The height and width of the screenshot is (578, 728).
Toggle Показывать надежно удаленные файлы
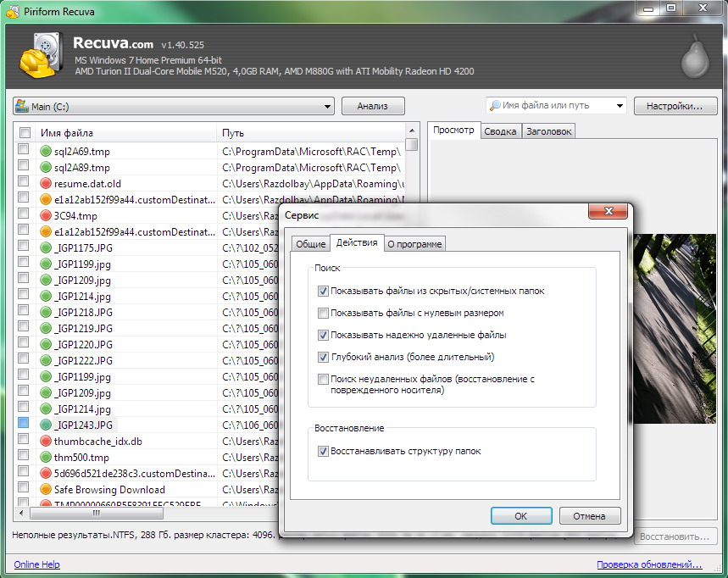coord(323,335)
